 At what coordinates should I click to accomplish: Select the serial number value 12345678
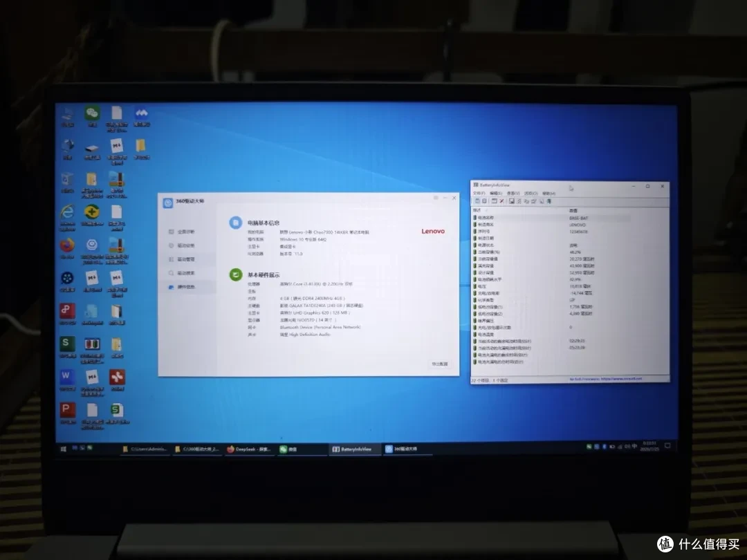tap(578, 232)
